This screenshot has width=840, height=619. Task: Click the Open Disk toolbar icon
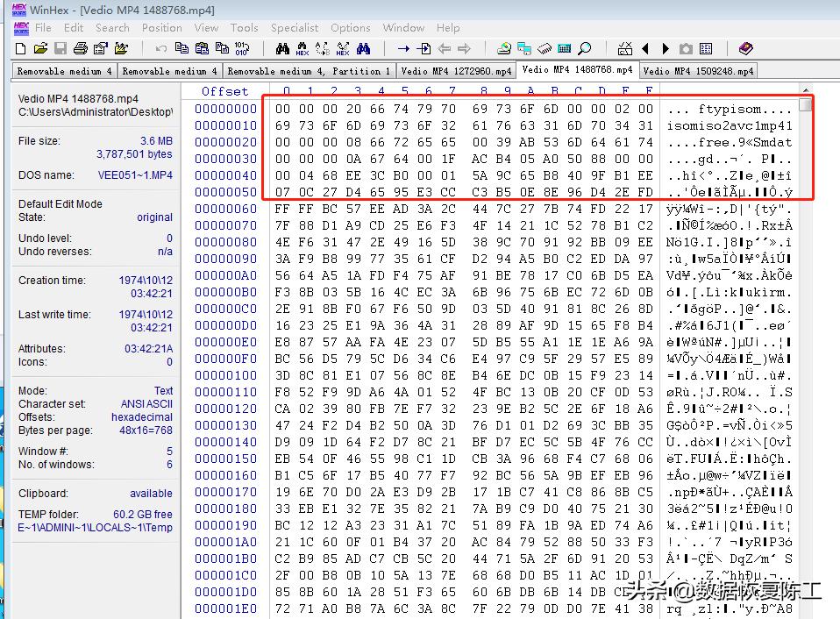point(504,49)
